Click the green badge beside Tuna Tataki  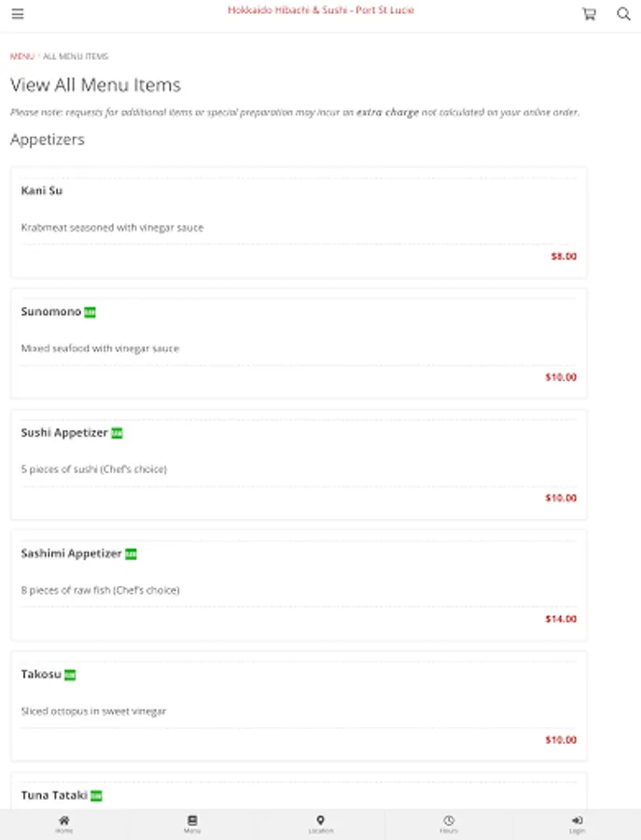pos(97,796)
